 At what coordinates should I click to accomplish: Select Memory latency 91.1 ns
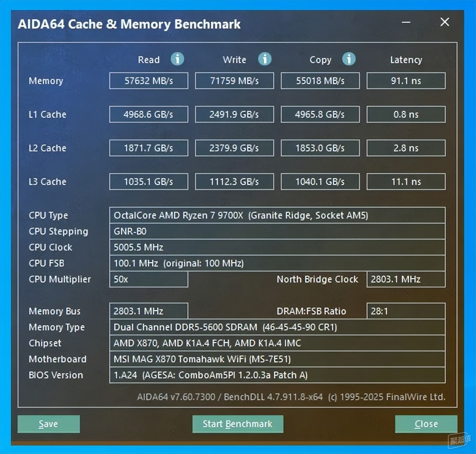pos(406,81)
